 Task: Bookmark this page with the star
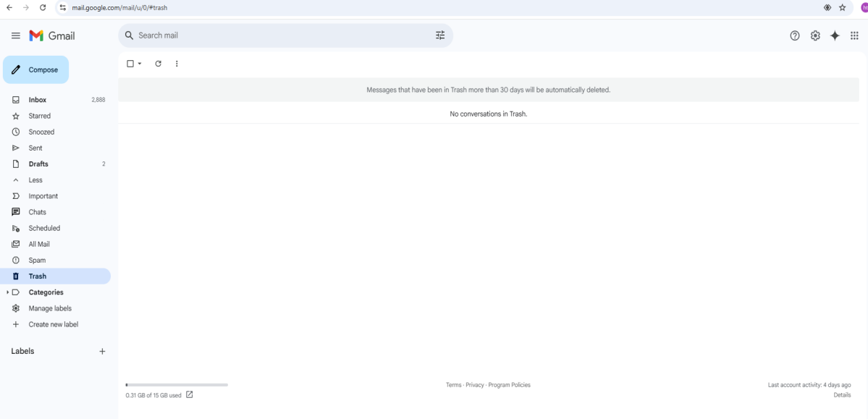click(843, 8)
